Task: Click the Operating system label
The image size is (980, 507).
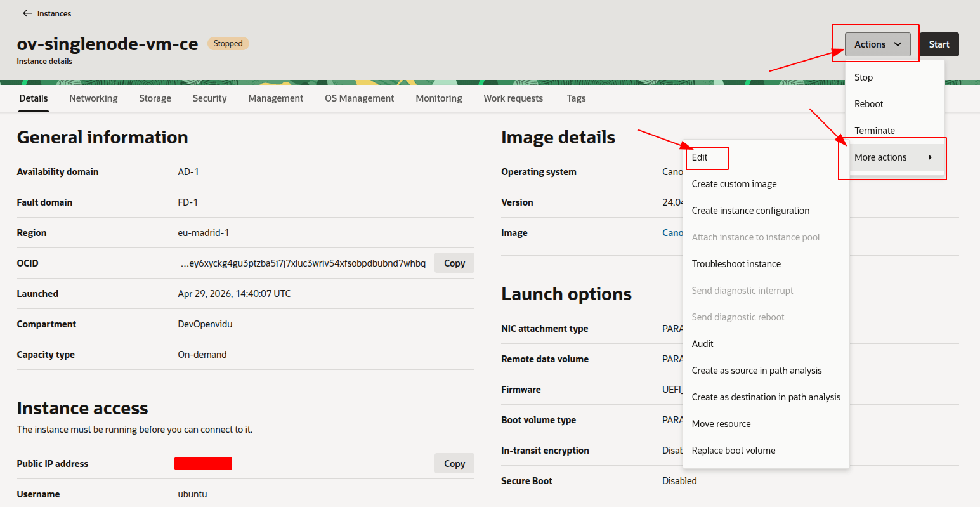Action: 539,172
